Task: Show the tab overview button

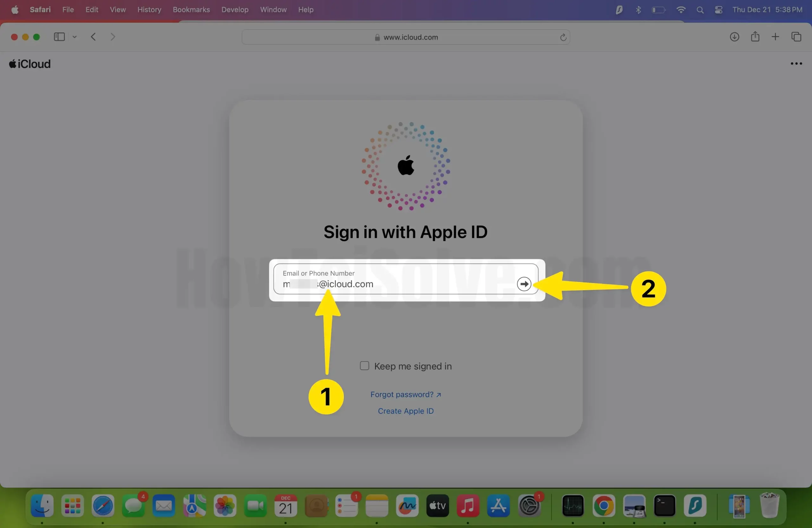Action: coord(796,37)
